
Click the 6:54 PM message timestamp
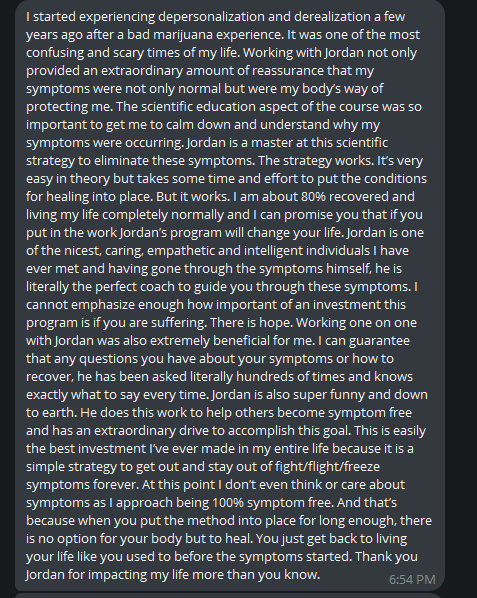[x=412, y=580]
